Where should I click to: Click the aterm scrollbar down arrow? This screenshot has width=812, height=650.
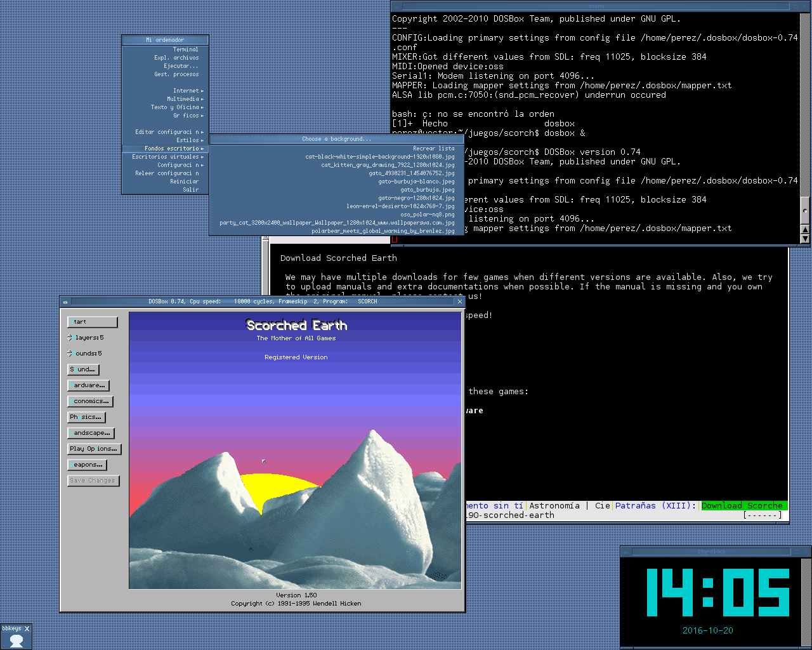(x=805, y=239)
